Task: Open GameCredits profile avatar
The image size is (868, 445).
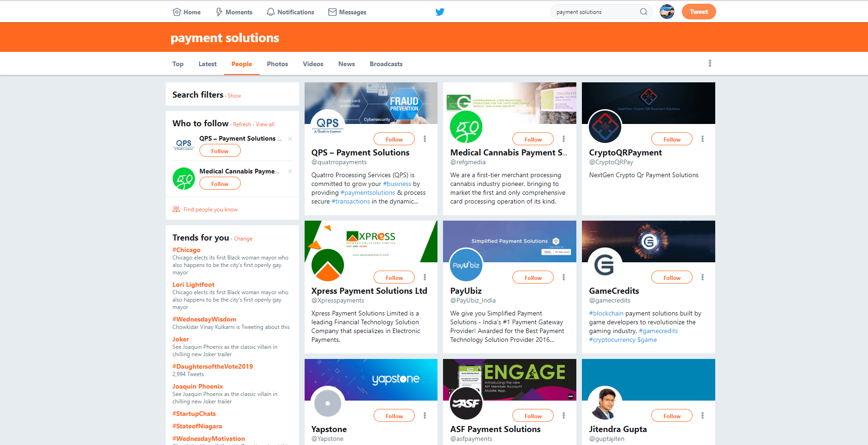Action: point(605,265)
